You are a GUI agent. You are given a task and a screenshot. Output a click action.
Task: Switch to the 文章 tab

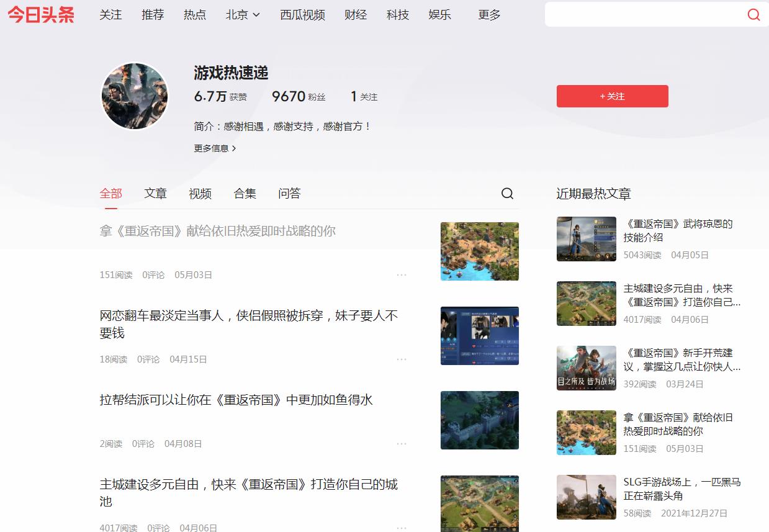coord(156,194)
